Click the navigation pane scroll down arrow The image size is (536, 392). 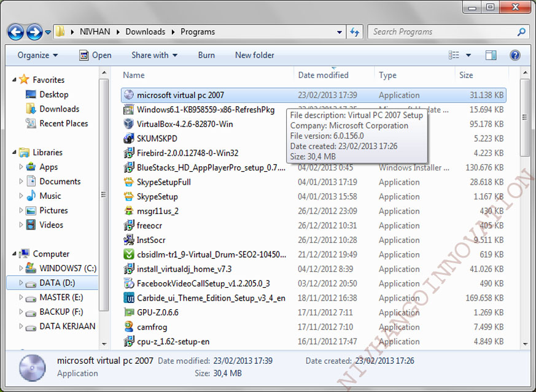pyautogui.click(x=104, y=344)
